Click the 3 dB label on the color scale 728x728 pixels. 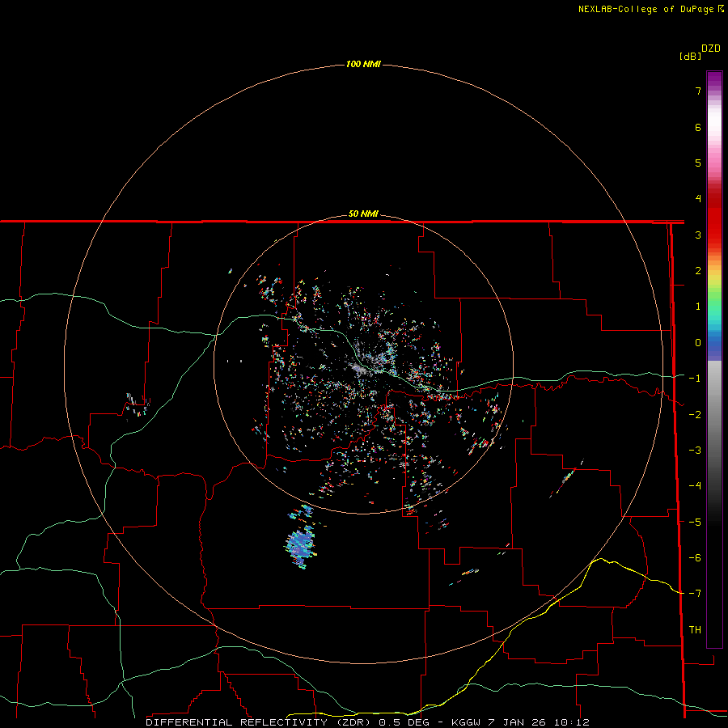698,235
